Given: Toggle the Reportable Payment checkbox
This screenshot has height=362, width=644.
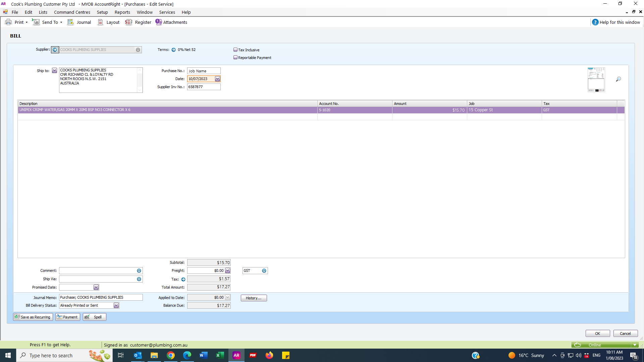Looking at the screenshot, I should (235, 57).
